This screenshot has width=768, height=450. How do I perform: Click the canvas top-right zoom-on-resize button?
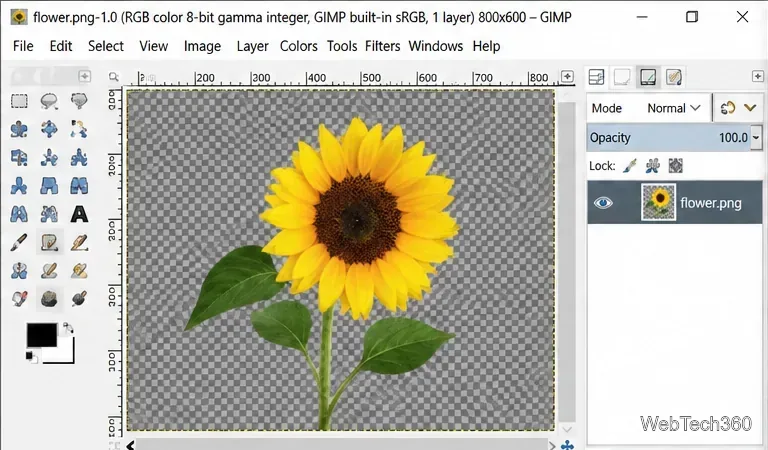[x=567, y=76]
